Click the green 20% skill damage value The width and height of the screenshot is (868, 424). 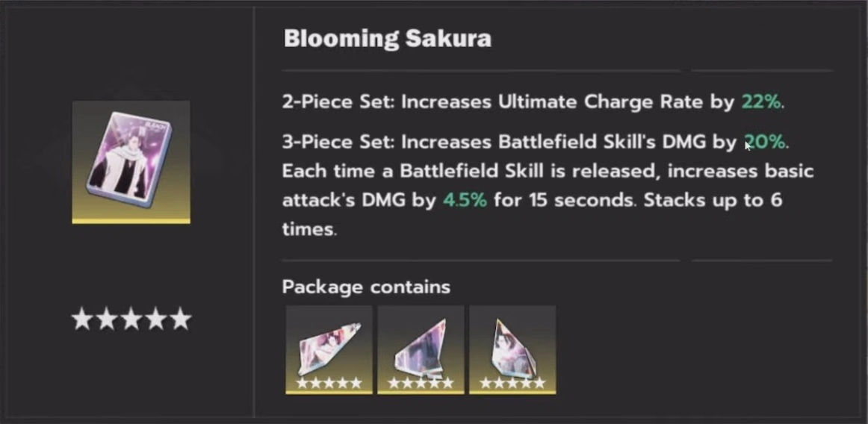point(766,142)
